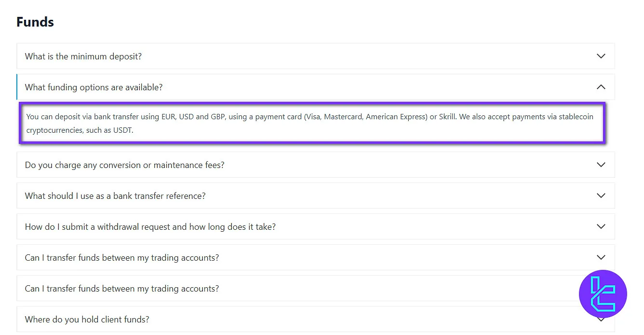Expand the "How do I submit a withdrawal request" row
This screenshot has width=644, height=335.
pyautogui.click(x=150, y=227)
